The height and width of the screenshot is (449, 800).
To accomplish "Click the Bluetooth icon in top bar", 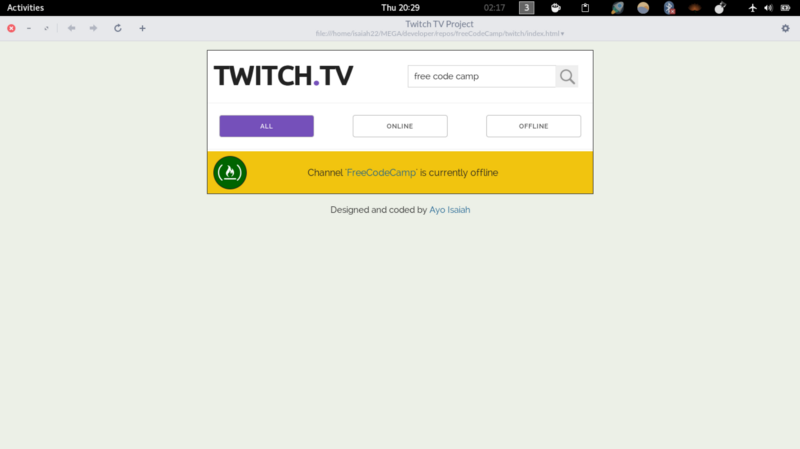I will (x=670, y=8).
